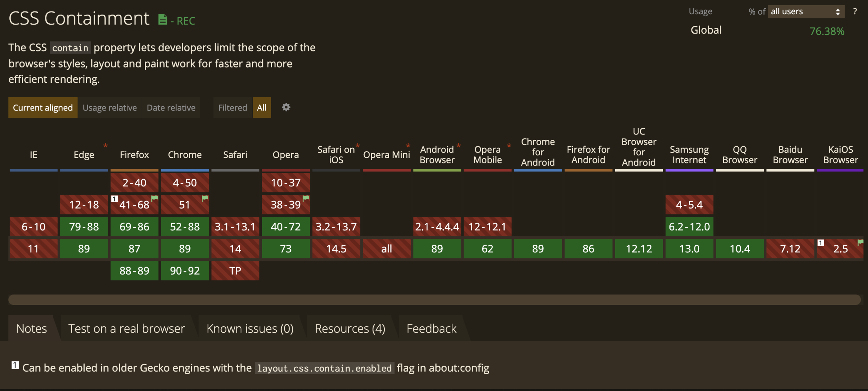
Task: Click the question mark help icon
Action: pos(855,11)
